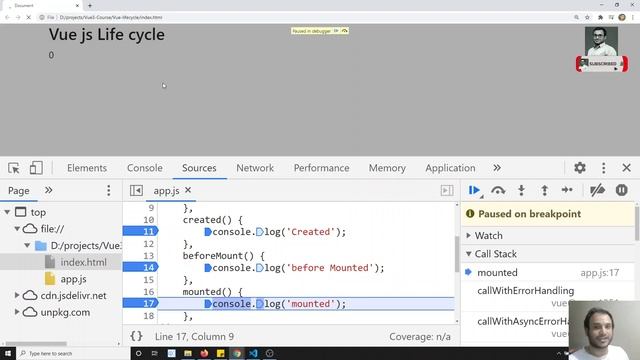Viewport: 640px width, 360px height.
Task: Open Sources navigator three-dot menu
Action: [x=109, y=191]
